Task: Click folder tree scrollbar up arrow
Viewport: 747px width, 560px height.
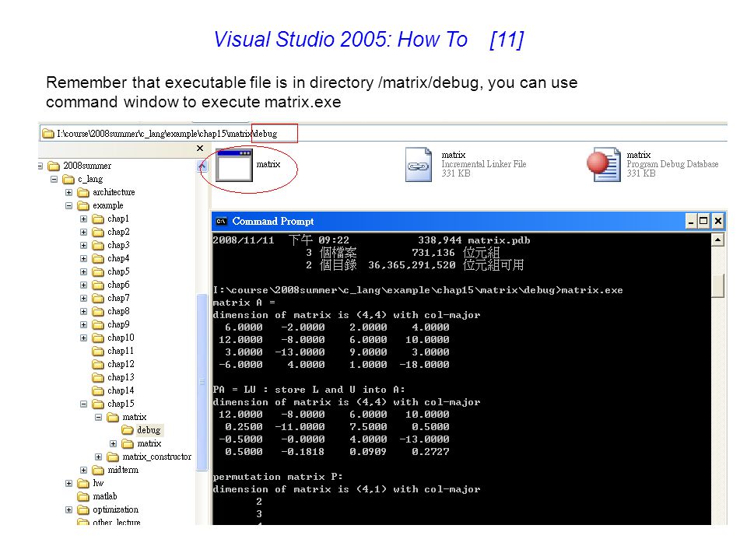Action: pyautogui.click(x=202, y=166)
